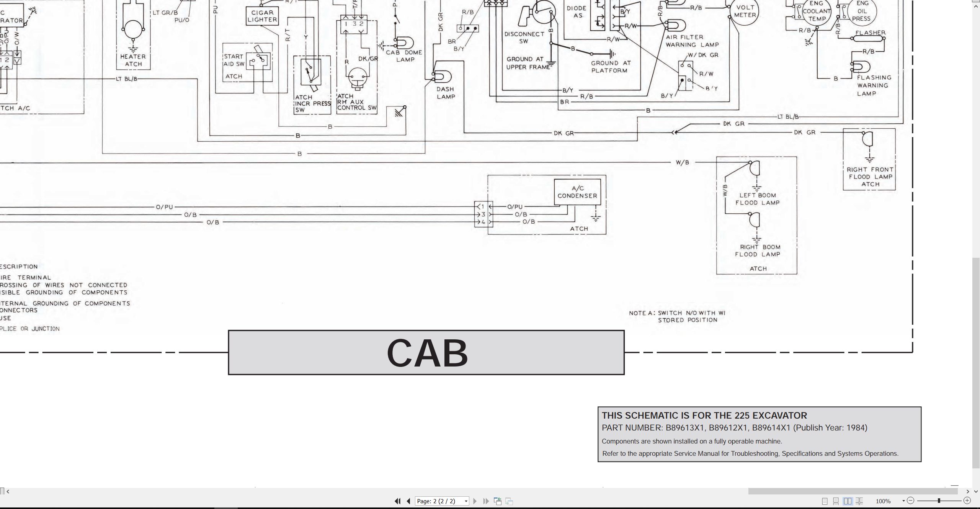The height and width of the screenshot is (509, 980).
Task: Click the next view icon
Action: point(509,501)
